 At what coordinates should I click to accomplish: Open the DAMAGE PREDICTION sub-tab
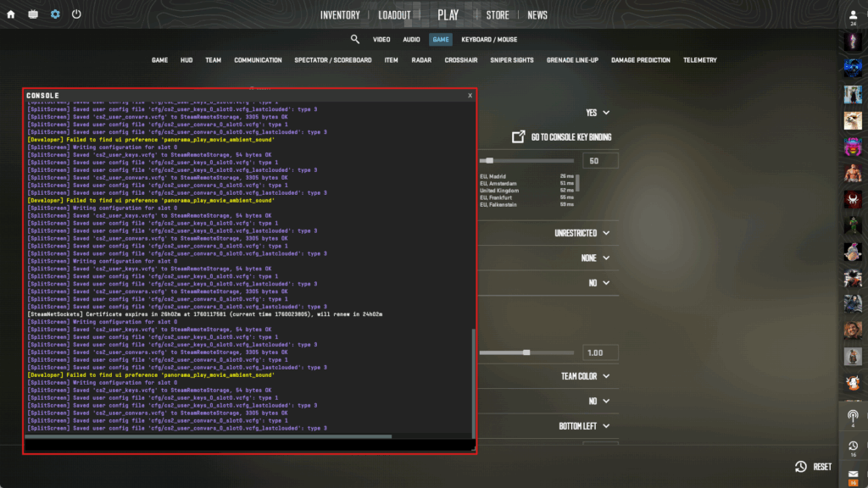[641, 60]
